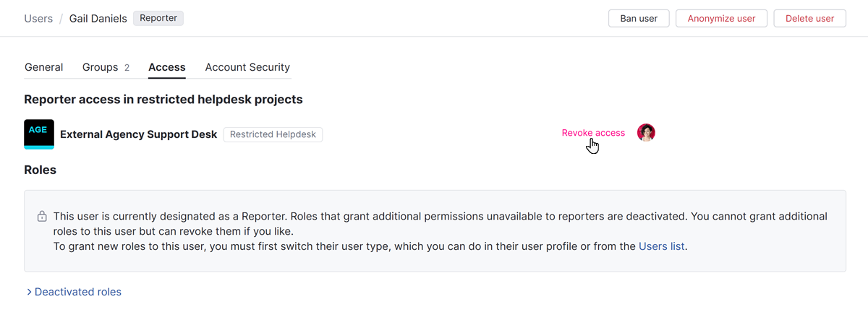Select the Access tab
This screenshot has height=312, width=868.
click(x=167, y=67)
